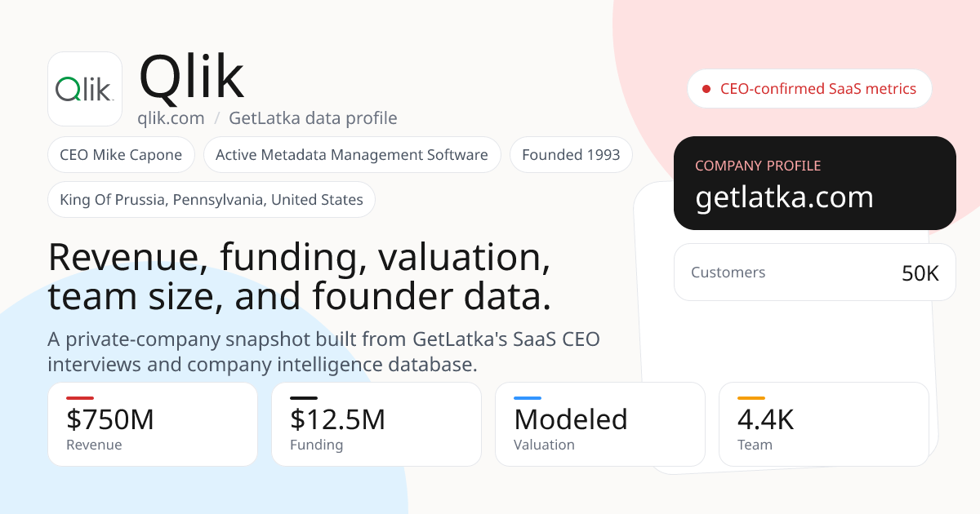980x514 pixels.
Task: Select the Founded 1993 tag
Action: tap(571, 155)
